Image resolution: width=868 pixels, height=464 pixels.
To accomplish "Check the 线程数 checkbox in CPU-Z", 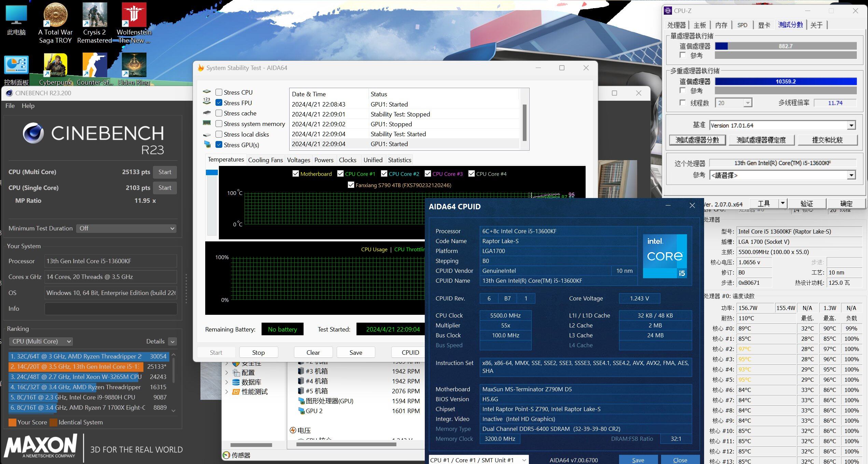I will 683,102.
